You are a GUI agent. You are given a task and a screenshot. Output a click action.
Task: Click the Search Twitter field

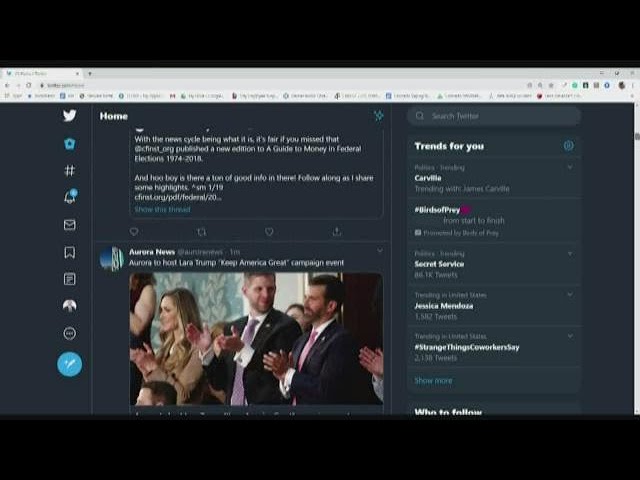(494, 116)
